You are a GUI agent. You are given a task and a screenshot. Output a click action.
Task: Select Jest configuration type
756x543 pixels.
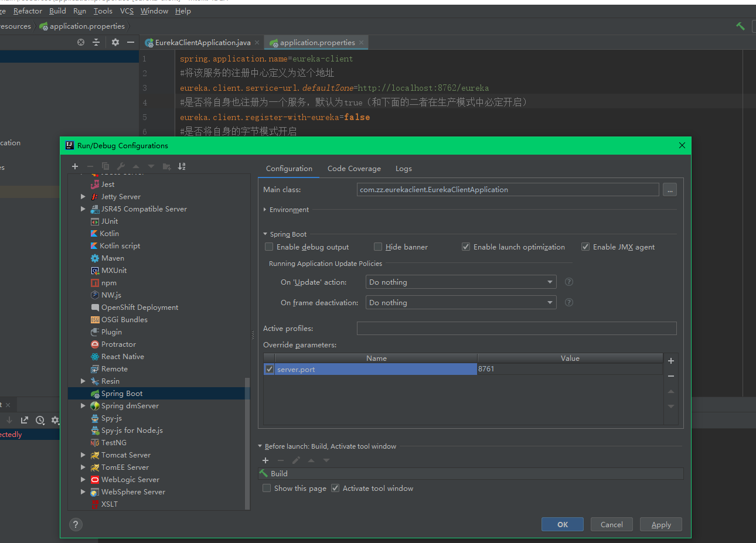click(x=108, y=185)
